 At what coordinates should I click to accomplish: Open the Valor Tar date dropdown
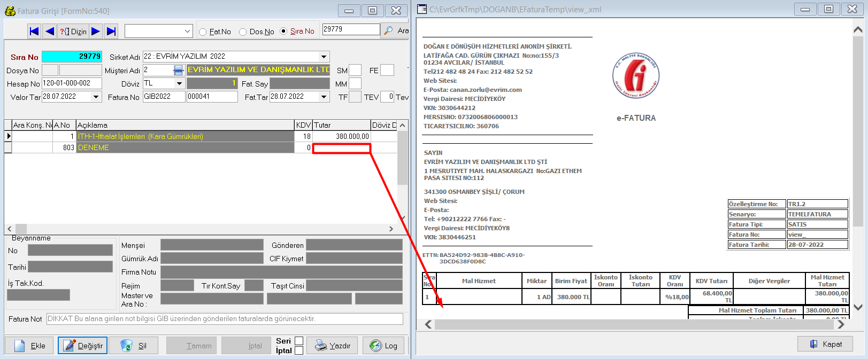pos(96,97)
